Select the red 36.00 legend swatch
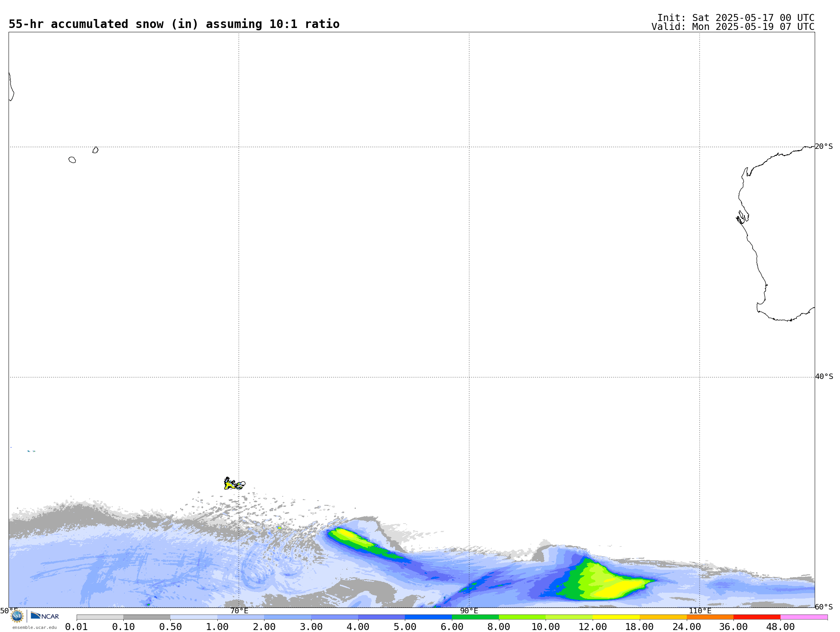Image resolution: width=840 pixels, height=632 pixels. (757, 617)
